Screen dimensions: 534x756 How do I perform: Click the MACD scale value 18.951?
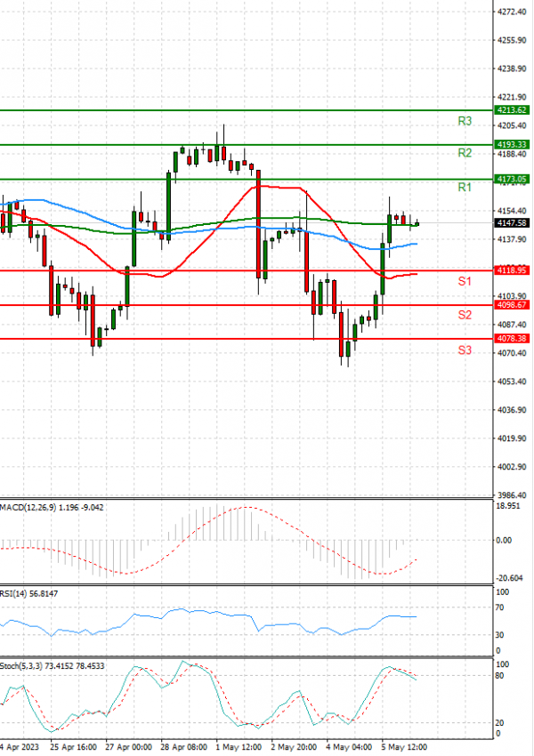[508, 506]
